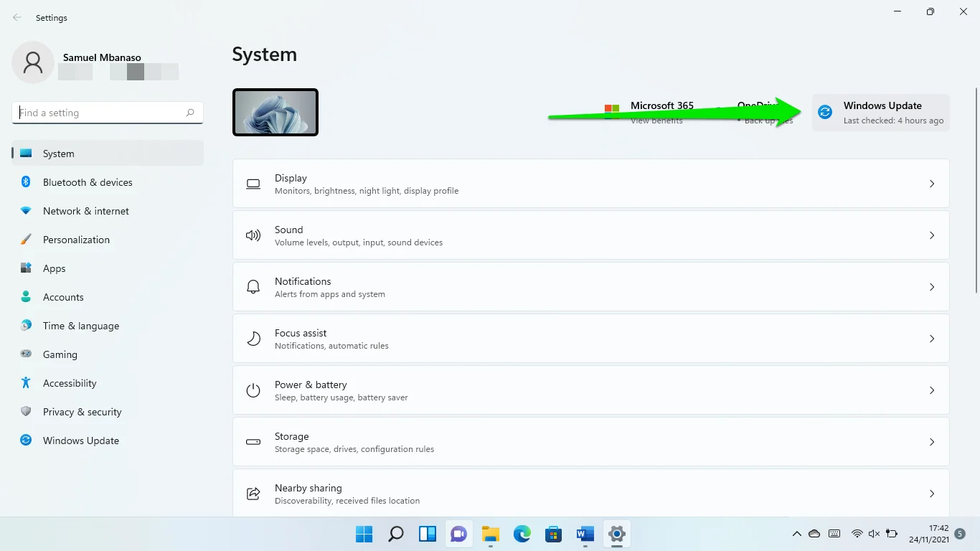The image size is (980, 551).
Task: Click the Focus assist moon icon
Action: click(x=253, y=339)
